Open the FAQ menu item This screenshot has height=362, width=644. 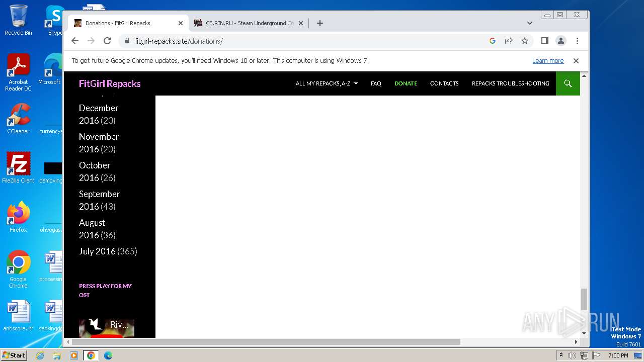376,83
